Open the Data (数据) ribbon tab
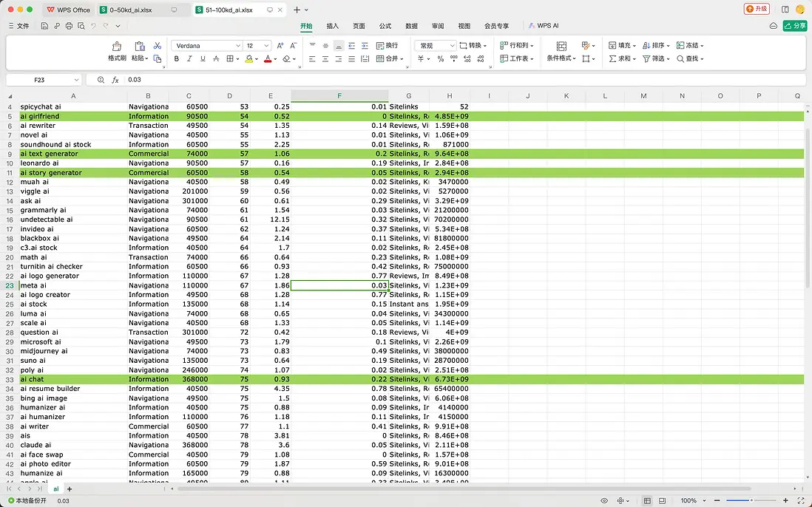 [x=411, y=26]
